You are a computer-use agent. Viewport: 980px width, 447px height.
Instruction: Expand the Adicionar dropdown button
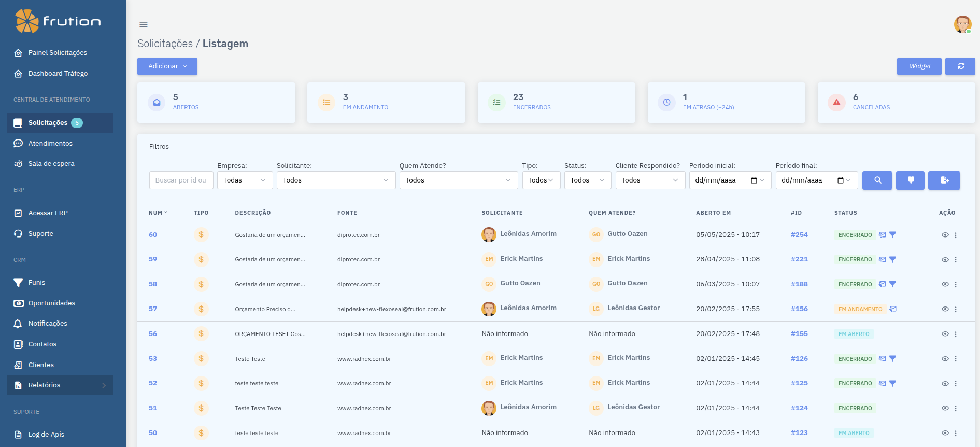coord(167,66)
